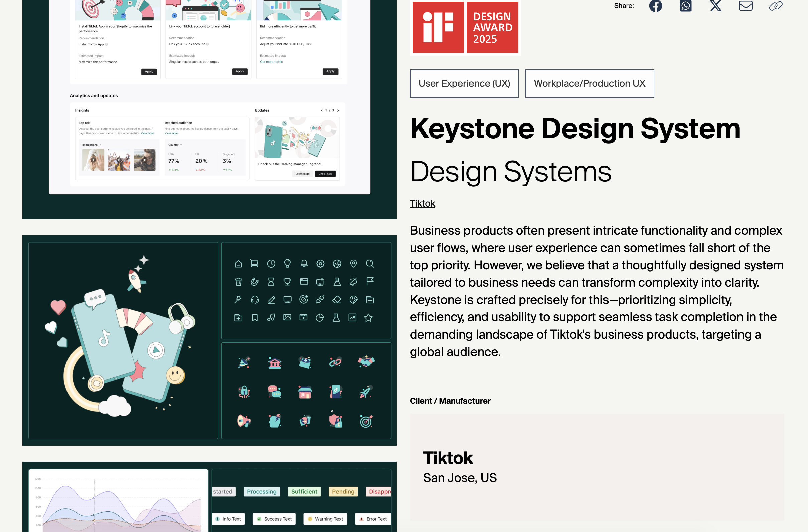Open the phones illustration image
The width and height of the screenshot is (808, 532).
point(123,341)
